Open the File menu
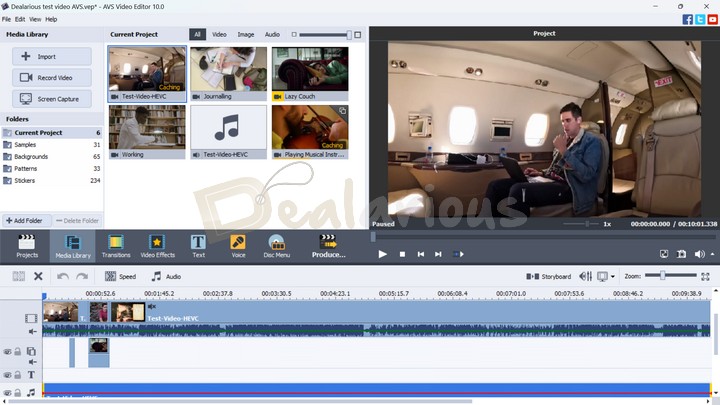Screen dimensions: 720x405 pos(6,19)
